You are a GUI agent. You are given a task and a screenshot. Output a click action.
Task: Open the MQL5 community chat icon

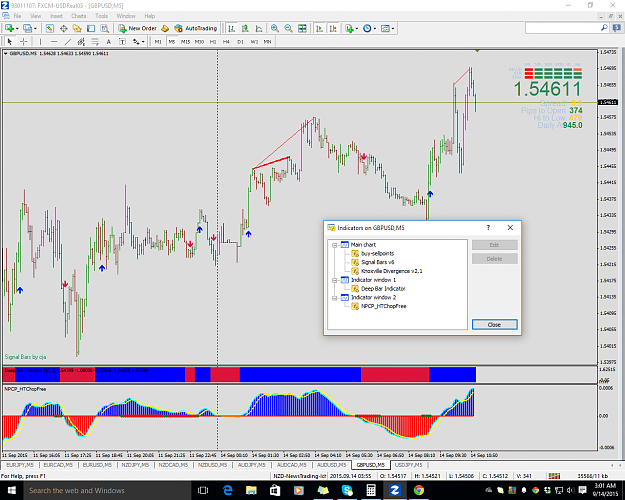616,28
